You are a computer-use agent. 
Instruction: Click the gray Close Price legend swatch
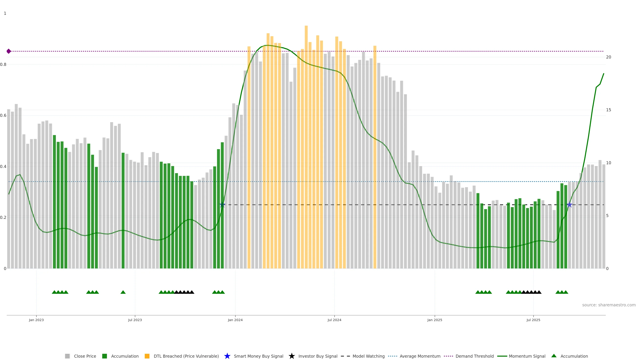coord(67,356)
